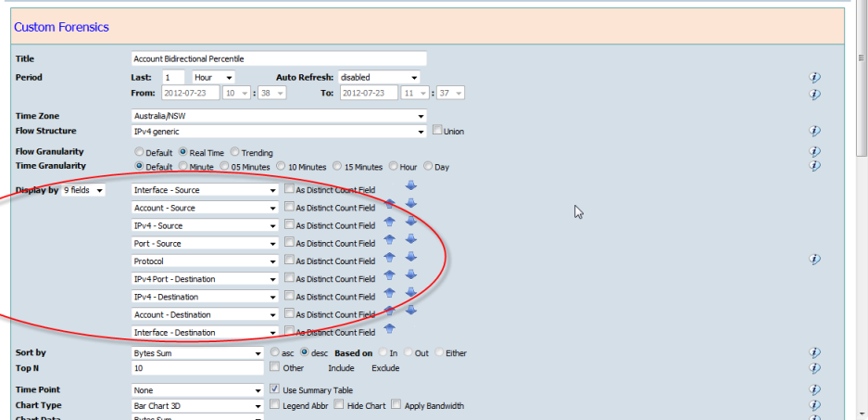Image resolution: width=868 pixels, height=420 pixels.
Task: Enable Legend Abbr checkbox
Action: tap(274, 404)
